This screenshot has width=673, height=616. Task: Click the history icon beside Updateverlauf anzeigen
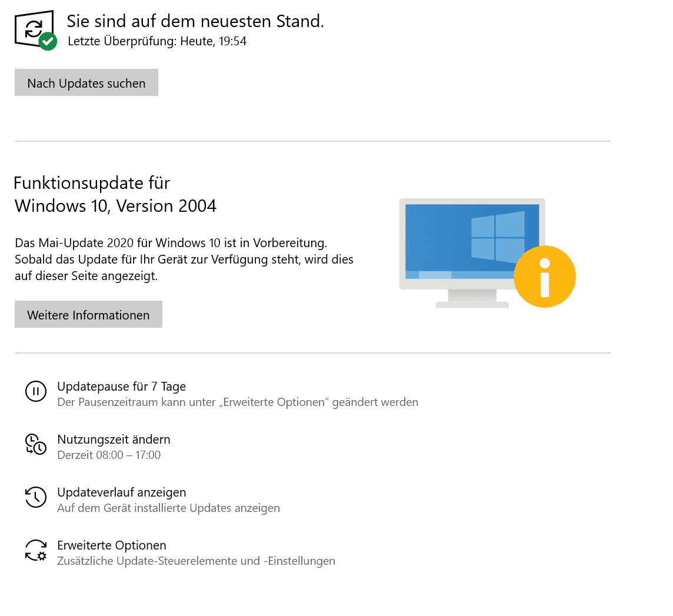(x=36, y=497)
